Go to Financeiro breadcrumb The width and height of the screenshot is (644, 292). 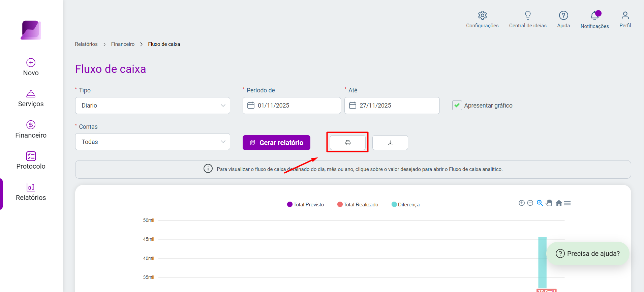[123, 44]
